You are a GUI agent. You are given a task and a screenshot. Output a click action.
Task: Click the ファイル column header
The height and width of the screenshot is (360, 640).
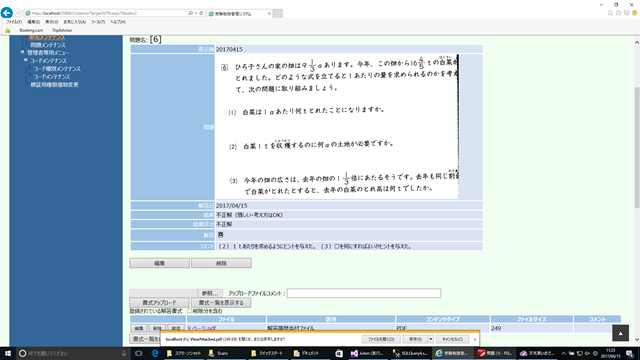[226, 319]
